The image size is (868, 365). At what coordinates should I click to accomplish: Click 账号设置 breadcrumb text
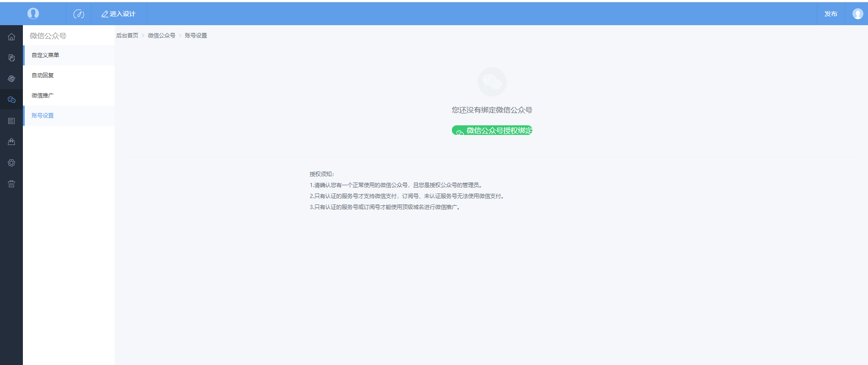(196, 35)
